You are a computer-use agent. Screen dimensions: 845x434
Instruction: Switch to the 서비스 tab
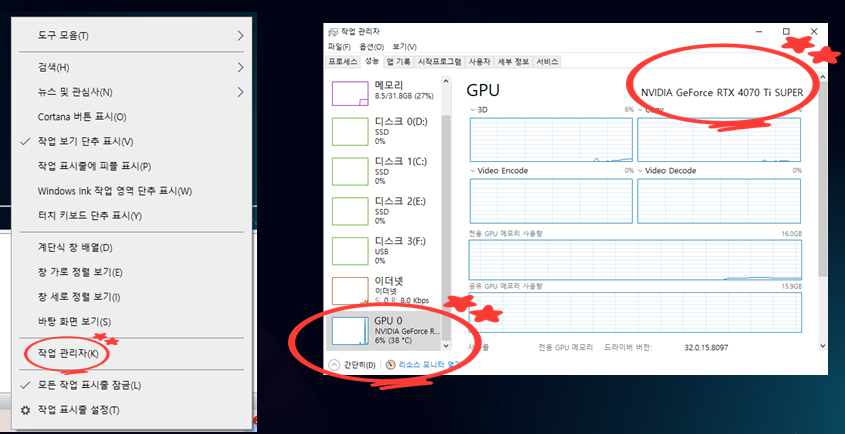(547, 62)
